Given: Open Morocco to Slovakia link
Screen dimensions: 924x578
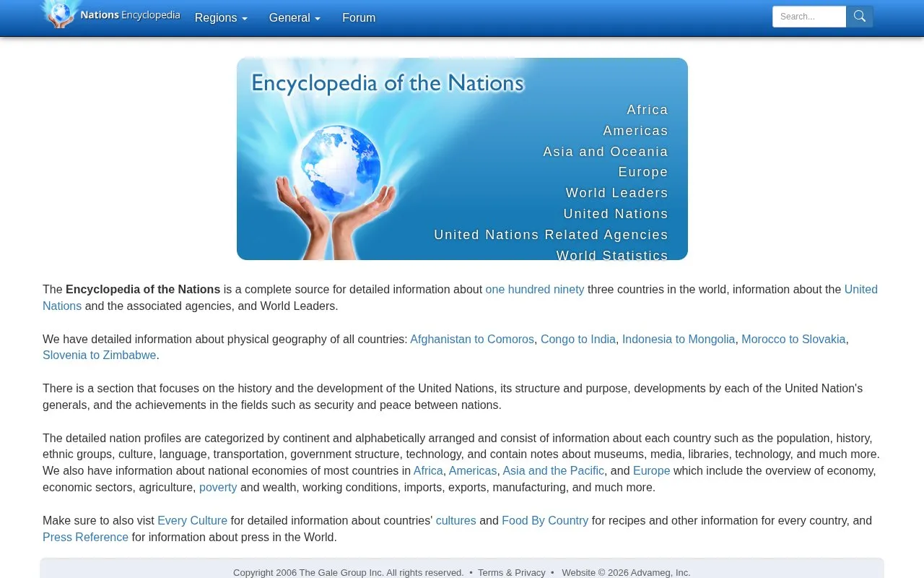Looking at the screenshot, I should tap(793, 340).
